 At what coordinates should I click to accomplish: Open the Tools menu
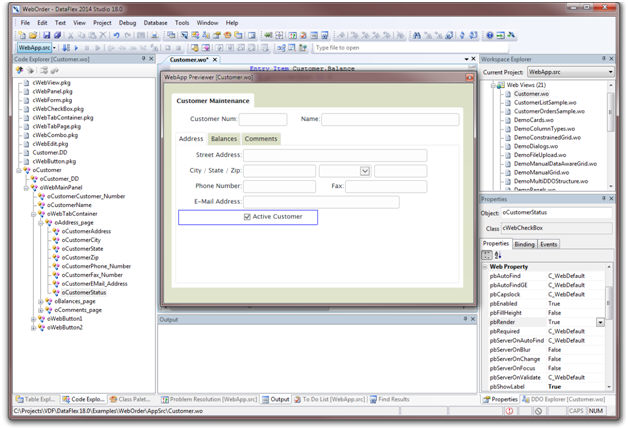(x=182, y=23)
